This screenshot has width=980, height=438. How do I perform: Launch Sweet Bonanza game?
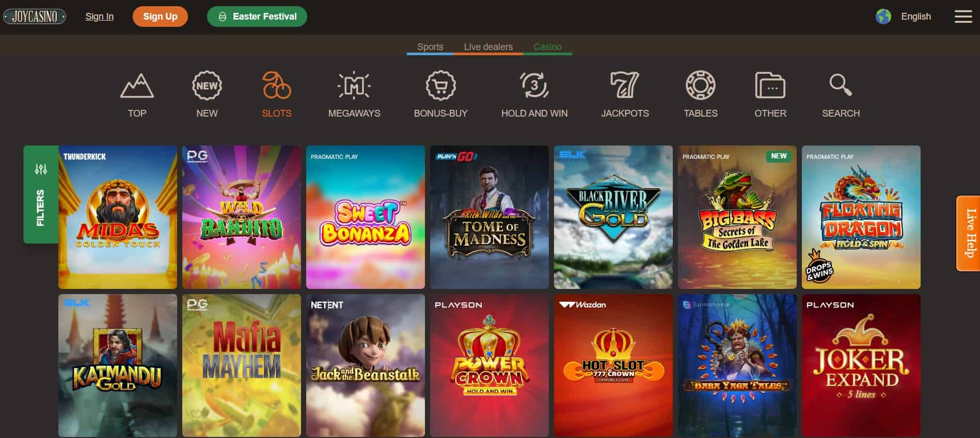point(366,217)
